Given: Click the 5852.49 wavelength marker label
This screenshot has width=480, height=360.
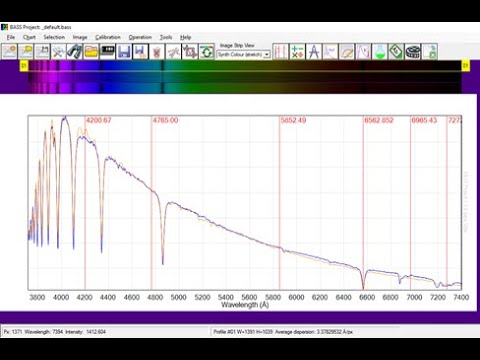Looking at the screenshot, I should coord(293,120).
